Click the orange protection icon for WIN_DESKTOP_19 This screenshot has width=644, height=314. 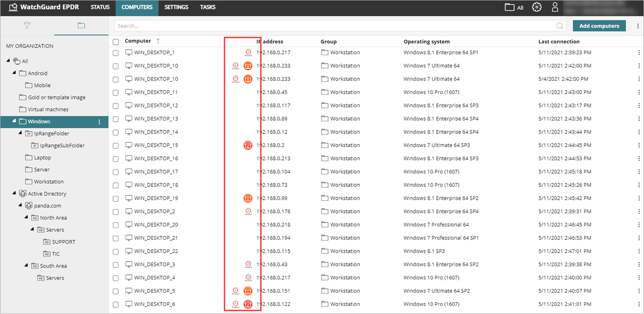pos(248,198)
